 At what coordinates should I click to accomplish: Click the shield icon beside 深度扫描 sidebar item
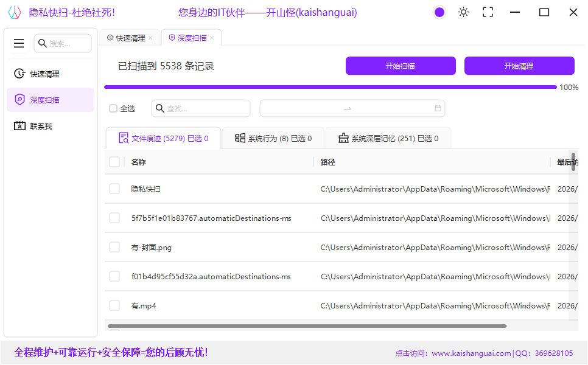tap(19, 100)
